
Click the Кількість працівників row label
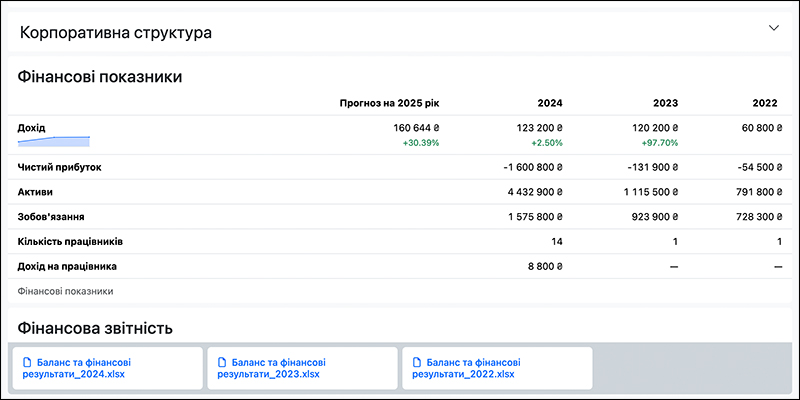pos(70,242)
